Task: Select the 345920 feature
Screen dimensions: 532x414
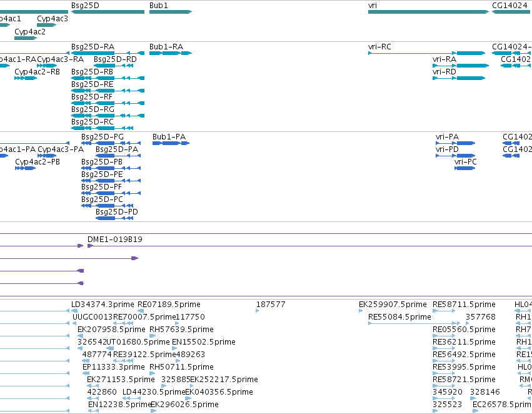Action: pyautogui.click(x=444, y=398)
